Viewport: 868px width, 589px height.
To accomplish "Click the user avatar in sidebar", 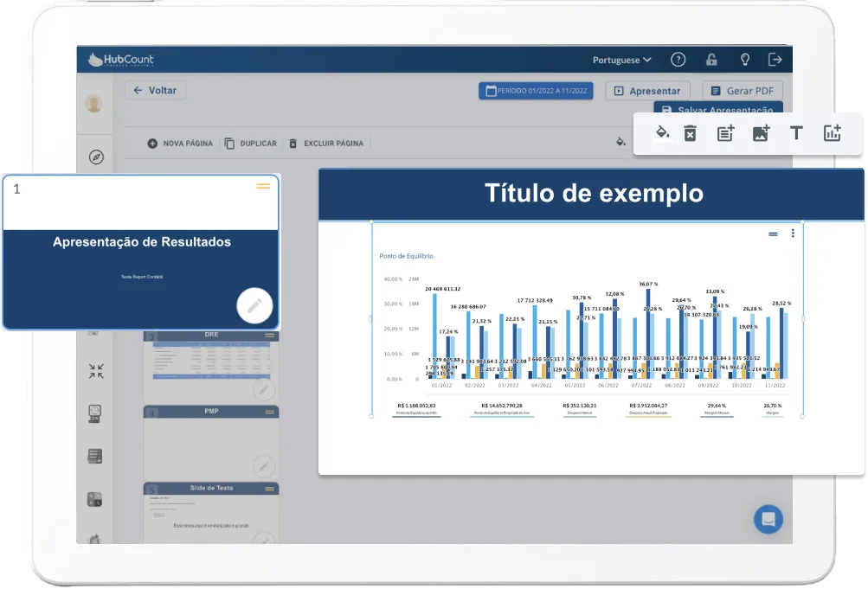I will 94,104.
